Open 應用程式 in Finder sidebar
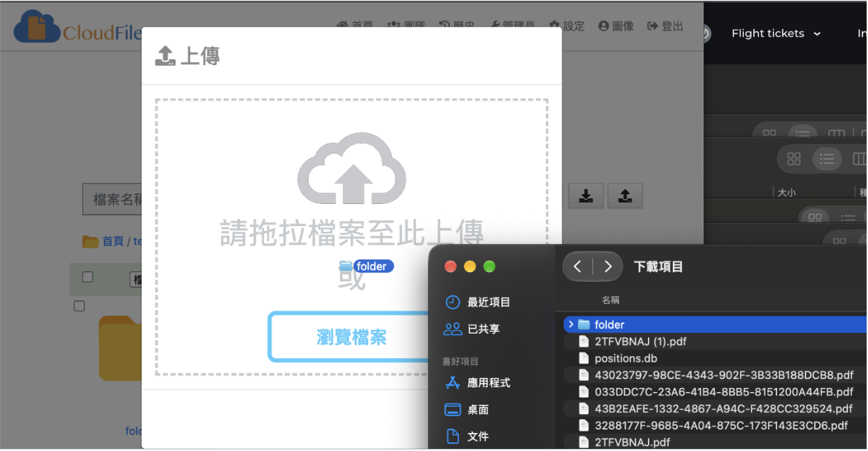Screen dimensions: 868x451 (478, 382)
